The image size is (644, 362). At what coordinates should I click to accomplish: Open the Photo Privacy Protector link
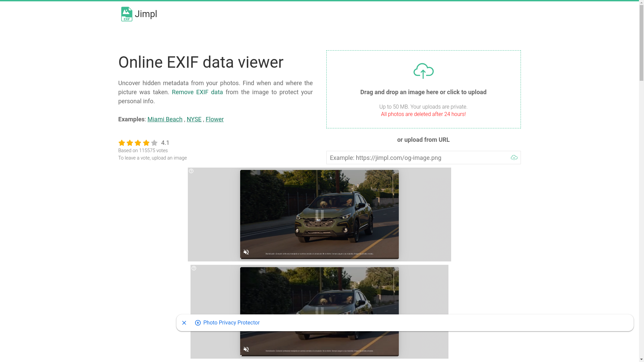[x=231, y=323]
